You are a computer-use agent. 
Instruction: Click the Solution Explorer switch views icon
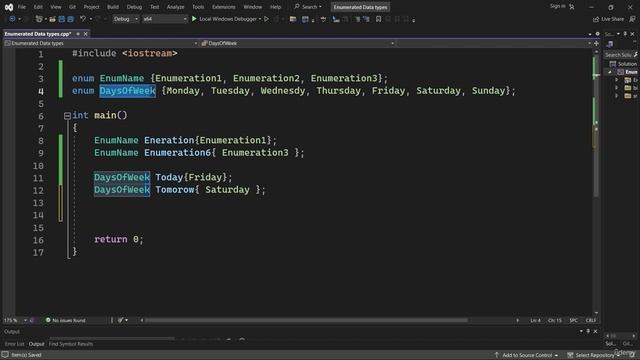(610, 44)
